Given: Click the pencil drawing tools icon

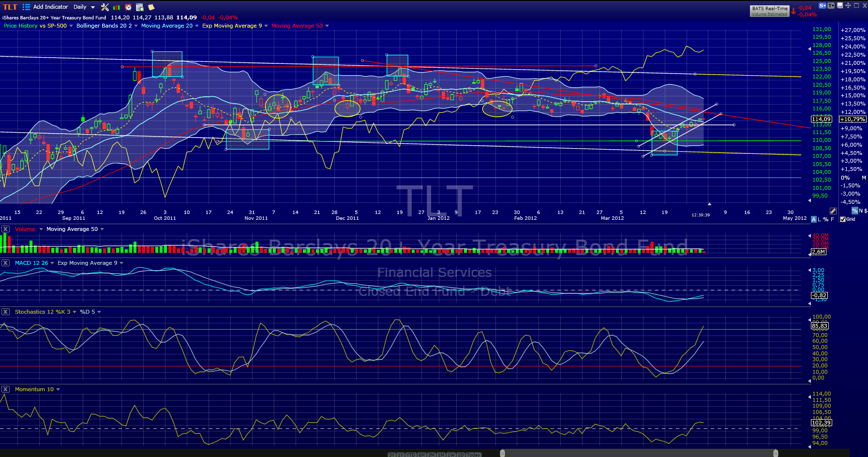Looking at the screenshot, I should [x=833, y=211].
